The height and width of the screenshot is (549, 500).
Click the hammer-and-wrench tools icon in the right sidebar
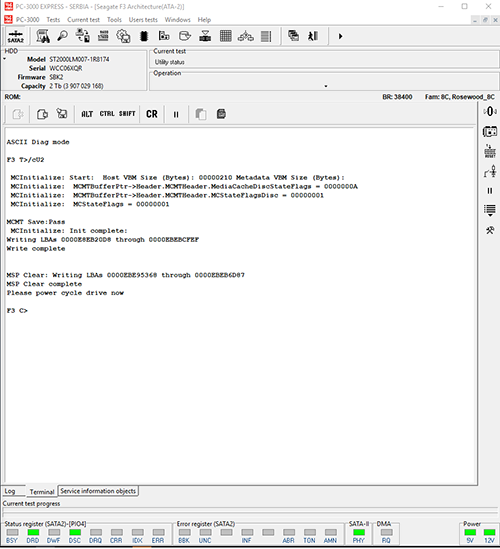(490, 230)
